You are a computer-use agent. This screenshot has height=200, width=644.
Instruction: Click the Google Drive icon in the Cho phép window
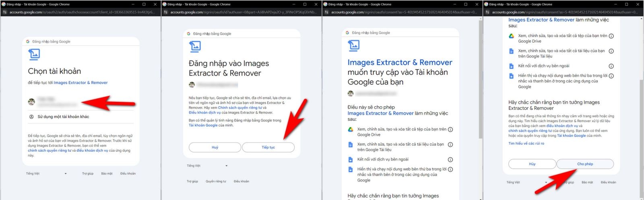tap(511, 36)
